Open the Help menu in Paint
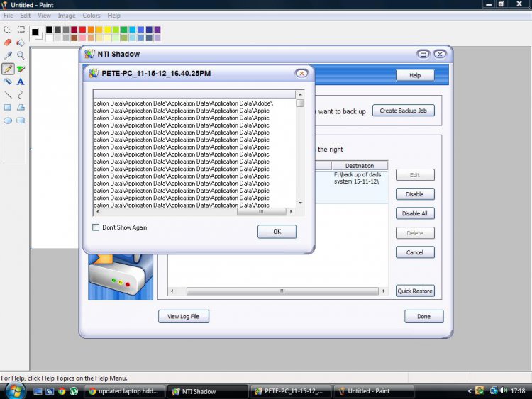 point(114,16)
